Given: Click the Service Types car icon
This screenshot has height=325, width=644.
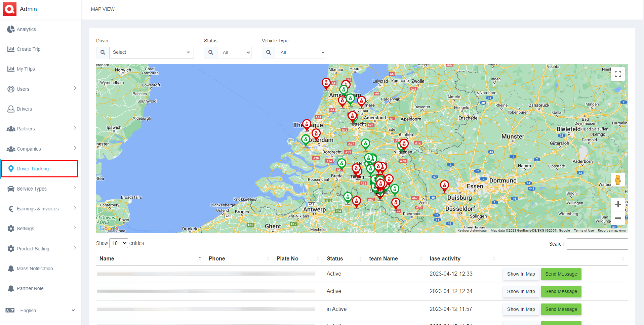Looking at the screenshot, I should point(11,188).
